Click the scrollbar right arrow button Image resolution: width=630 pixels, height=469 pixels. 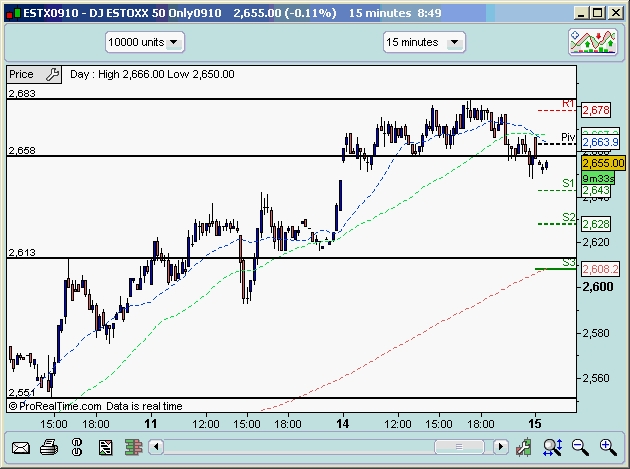(x=501, y=446)
